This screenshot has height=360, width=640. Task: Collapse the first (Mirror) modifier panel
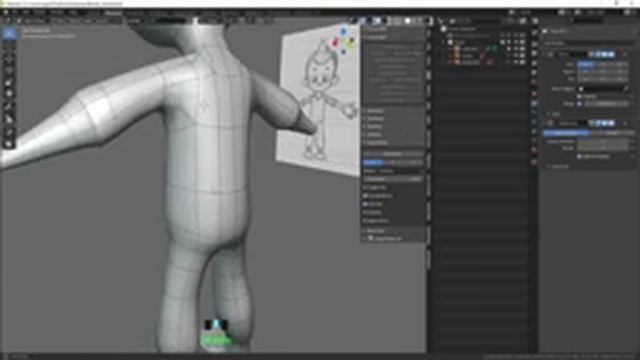pyautogui.click(x=545, y=54)
